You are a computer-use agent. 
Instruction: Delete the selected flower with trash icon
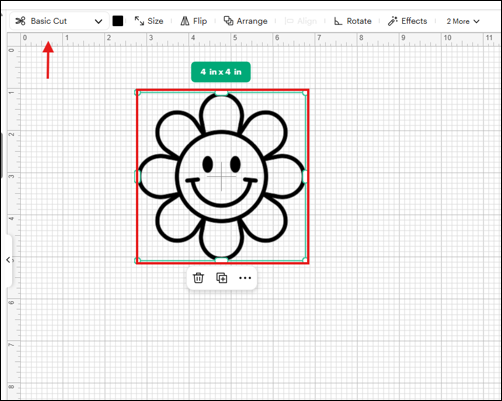198,278
